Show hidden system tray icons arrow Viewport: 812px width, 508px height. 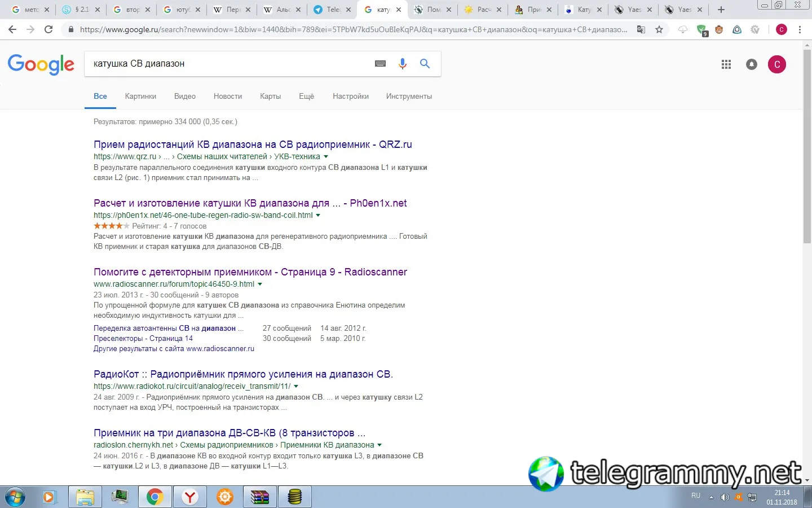(x=711, y=498)
